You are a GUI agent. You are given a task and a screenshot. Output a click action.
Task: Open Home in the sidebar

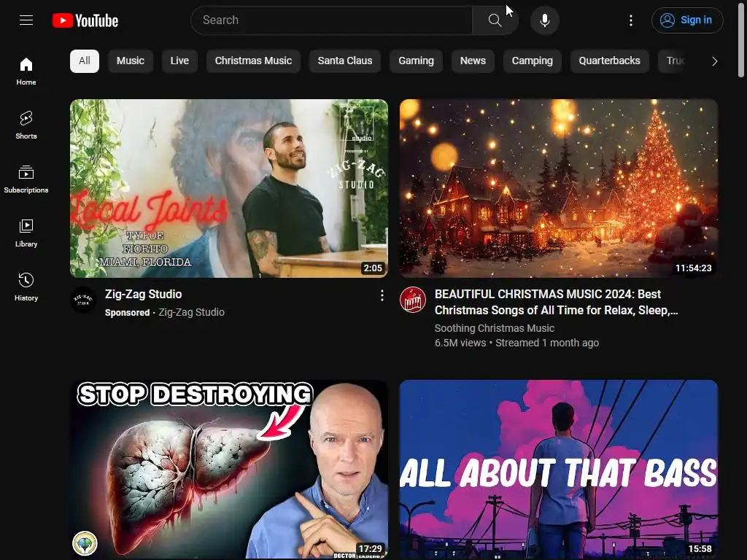pos(26,71)
